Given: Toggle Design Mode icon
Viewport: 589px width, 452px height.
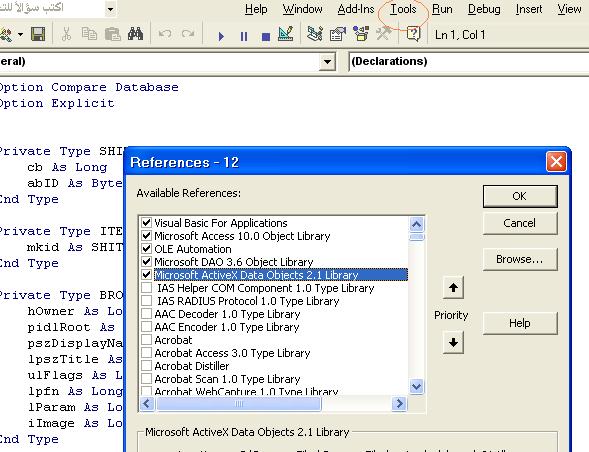Looking at the screenshot, I should point(286,34).
